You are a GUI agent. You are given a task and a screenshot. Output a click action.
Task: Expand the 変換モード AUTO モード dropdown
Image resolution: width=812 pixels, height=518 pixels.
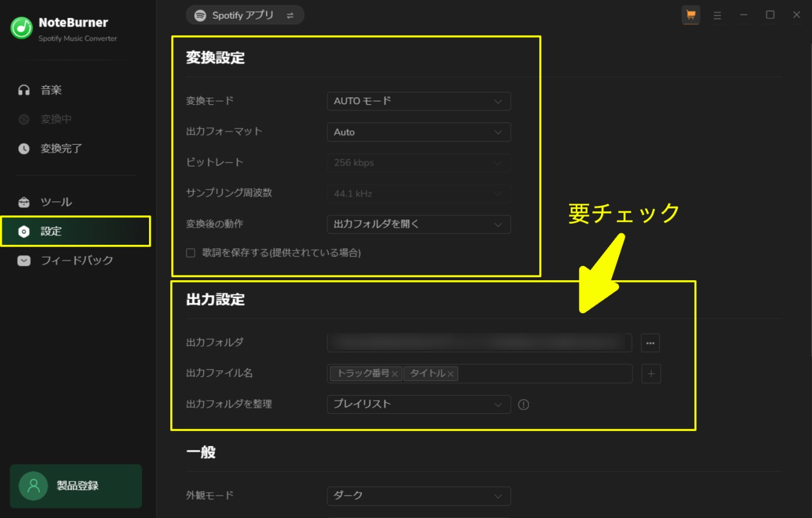point(419,101)
